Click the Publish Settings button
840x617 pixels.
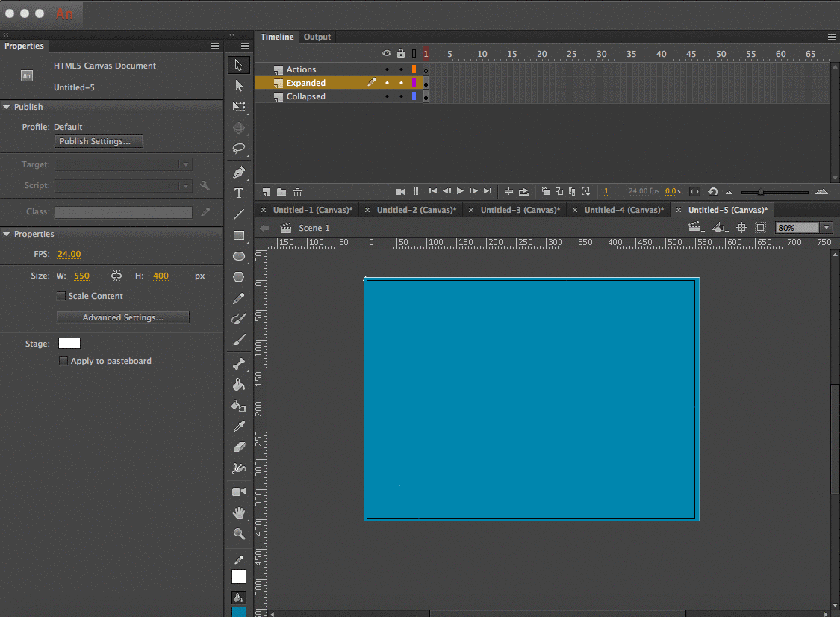coord(99,141)
